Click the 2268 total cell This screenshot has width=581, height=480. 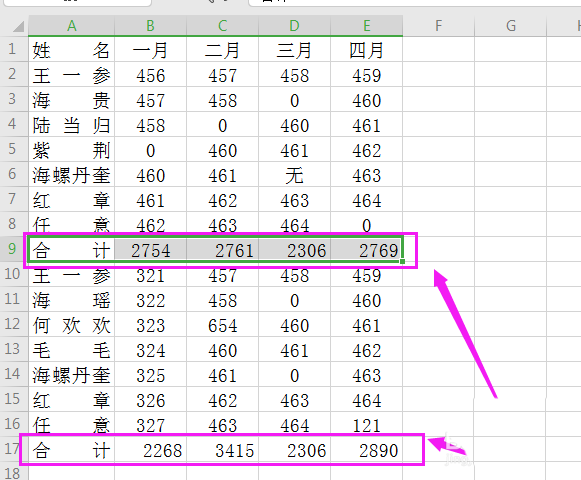(x=150, y=450)
